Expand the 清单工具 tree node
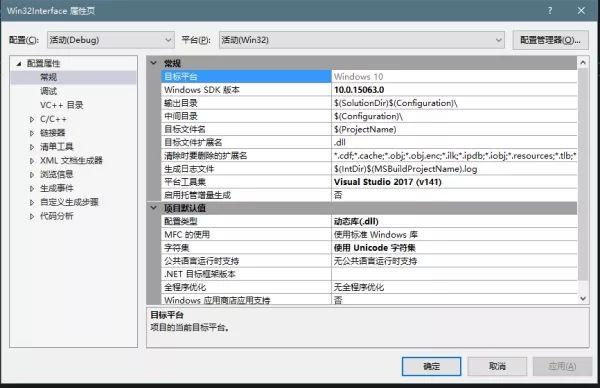The image size is (600, 388). coord(32,147)
